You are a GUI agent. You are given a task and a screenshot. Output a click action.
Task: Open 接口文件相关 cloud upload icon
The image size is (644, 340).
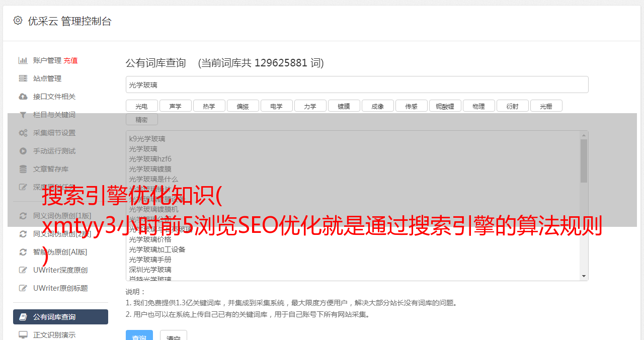tap(23, 97)
